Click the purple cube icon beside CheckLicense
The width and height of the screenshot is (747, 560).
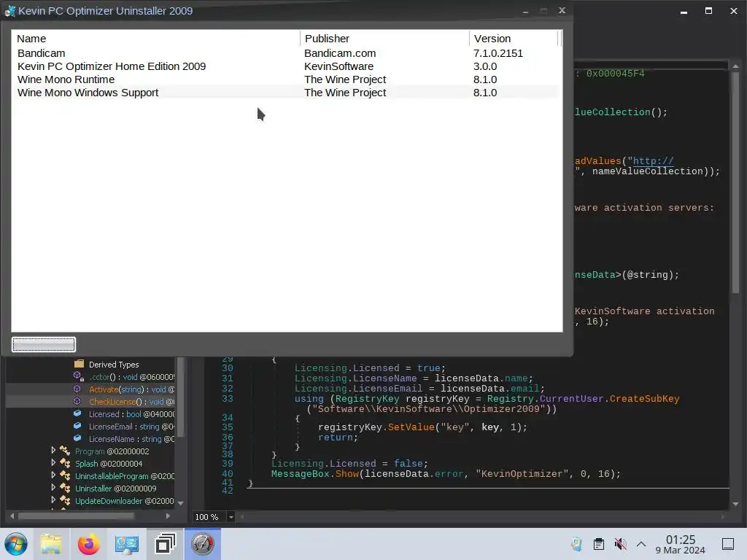pyautogui.click(x=77, y=401)
